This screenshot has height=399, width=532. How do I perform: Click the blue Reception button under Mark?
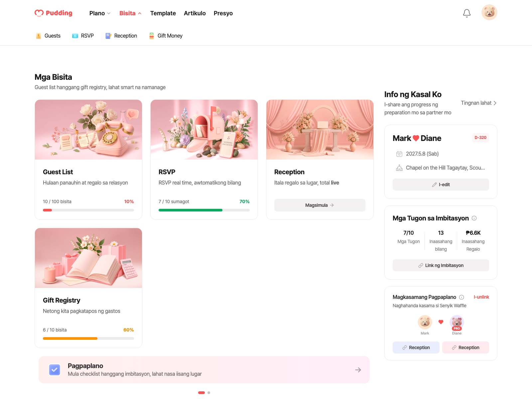416,347
